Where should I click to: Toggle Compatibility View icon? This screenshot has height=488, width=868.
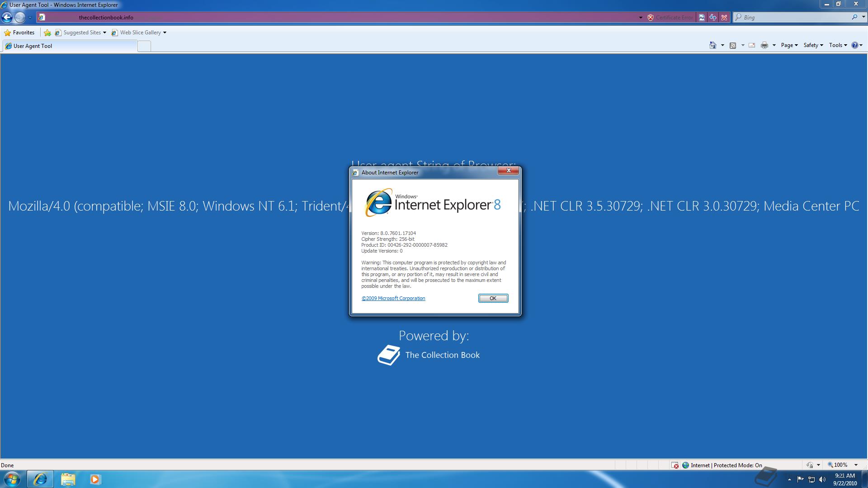coord(702,18)
